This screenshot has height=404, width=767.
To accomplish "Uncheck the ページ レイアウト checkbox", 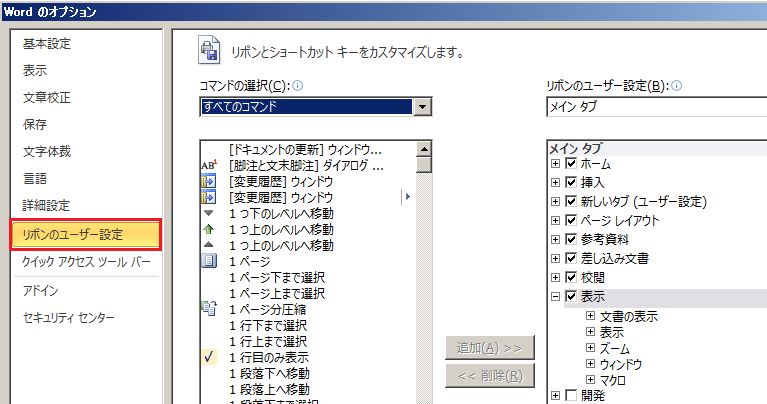I will [571, 220].
